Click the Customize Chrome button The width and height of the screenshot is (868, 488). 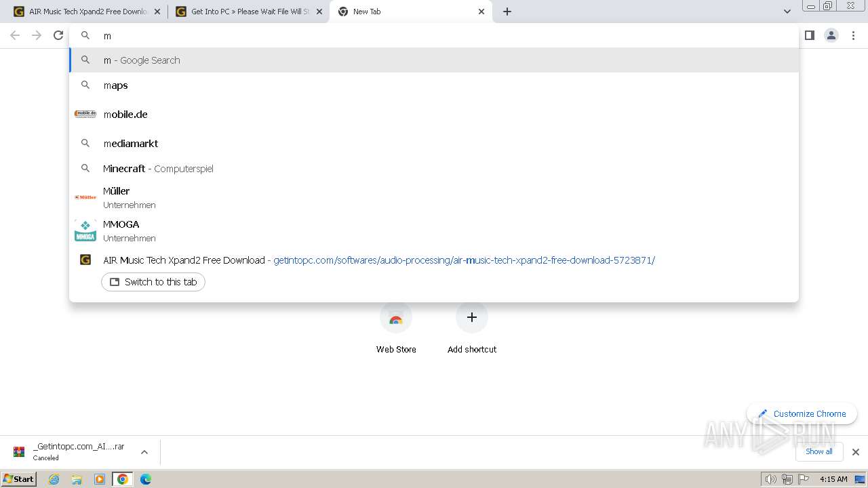tap(802, 413)
